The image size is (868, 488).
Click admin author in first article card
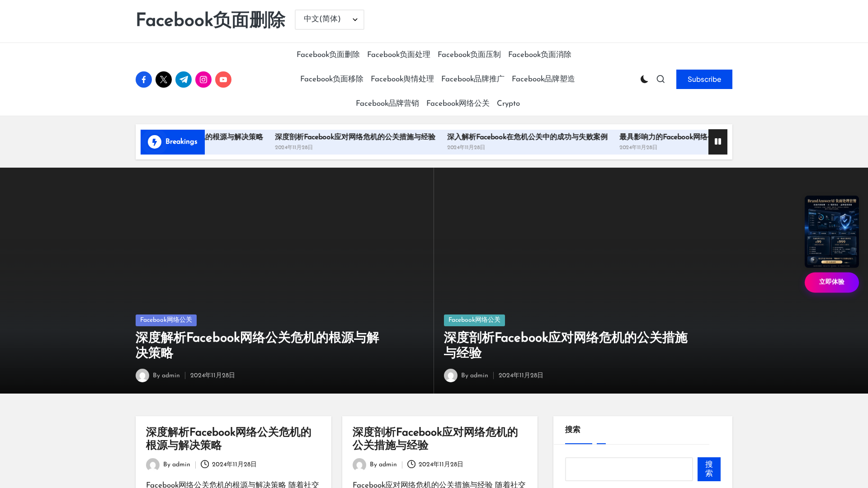[181, 465]
